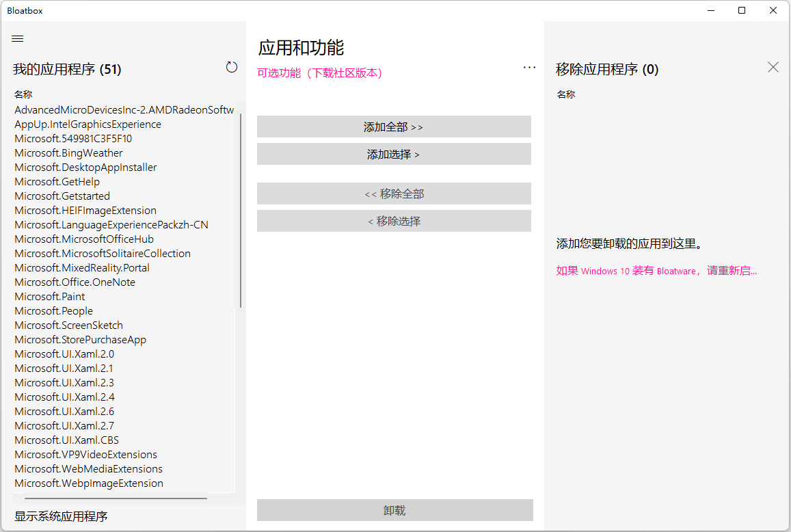The width and height of the screenshot is (791, 532).
Task: Click the 添加全部 button to add all apps
Action: (x=394, y=127)
